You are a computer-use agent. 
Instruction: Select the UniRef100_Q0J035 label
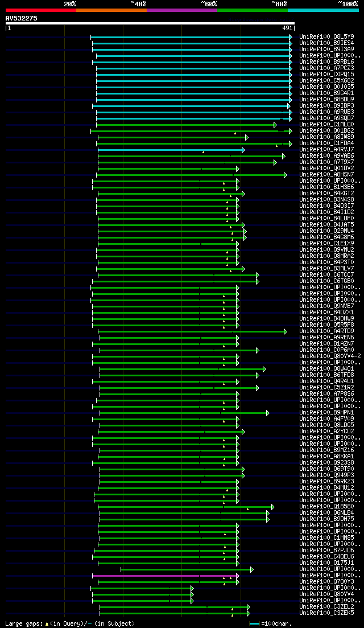(x=326, y=87)
